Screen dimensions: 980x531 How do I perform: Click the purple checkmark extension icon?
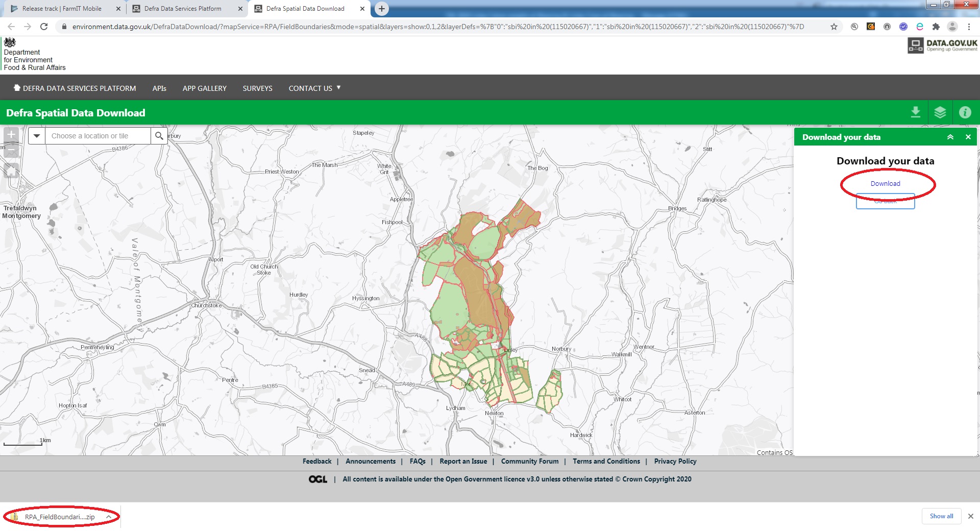tap(903, 27)
